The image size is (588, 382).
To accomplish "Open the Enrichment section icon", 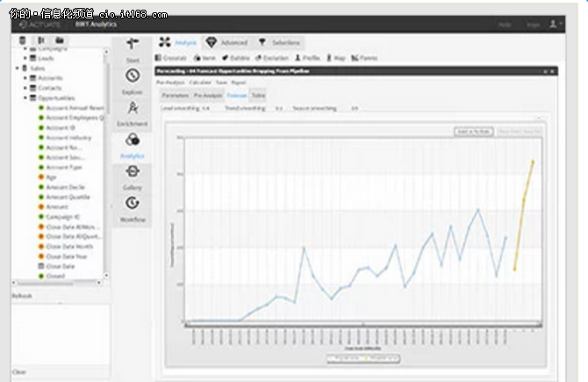I will click(x=133, y=108).
